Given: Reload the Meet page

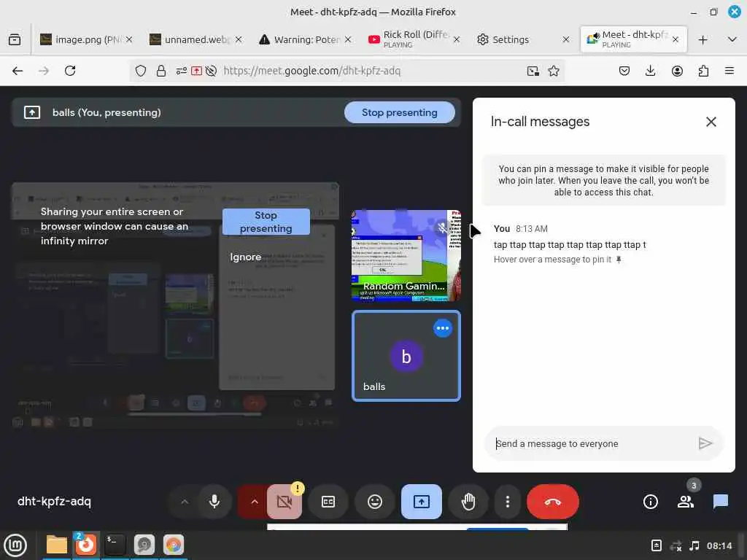Looking at the screenshot, I should (x=70, y=71).
